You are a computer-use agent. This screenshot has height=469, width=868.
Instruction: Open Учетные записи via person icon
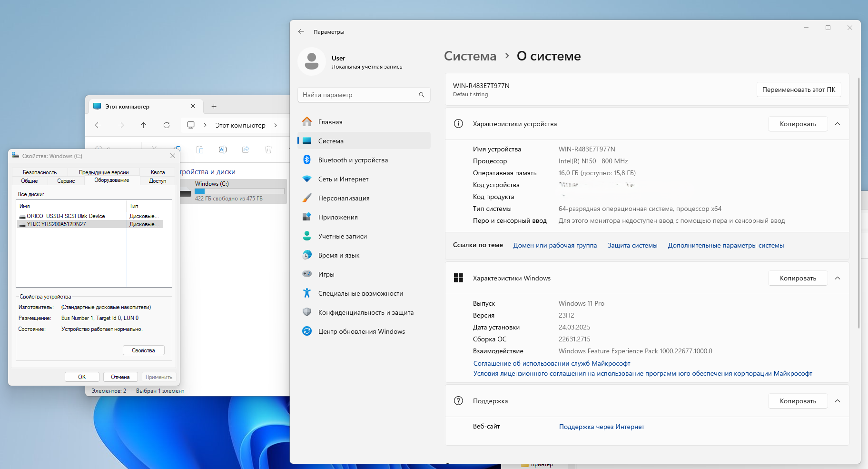click(307, 236)
